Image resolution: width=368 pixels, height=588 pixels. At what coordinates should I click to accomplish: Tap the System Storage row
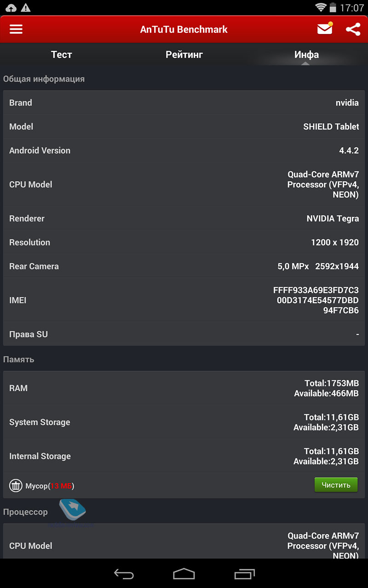pos(184,422)
